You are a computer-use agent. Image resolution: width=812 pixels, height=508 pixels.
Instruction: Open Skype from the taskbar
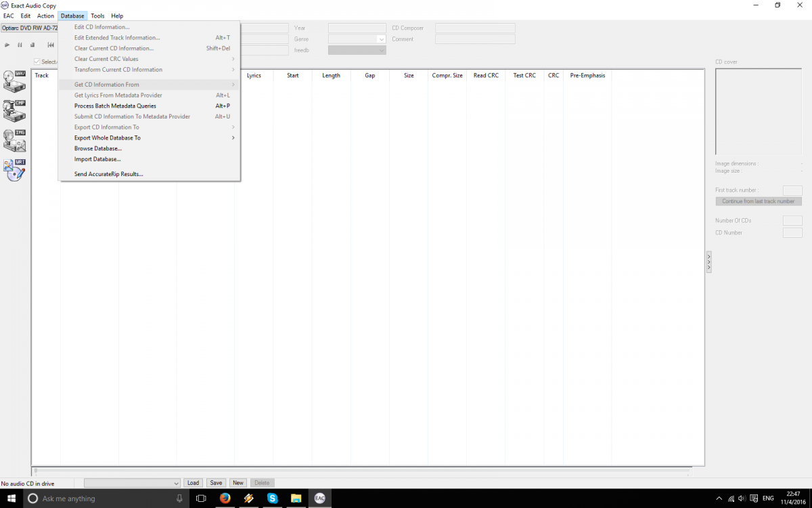point(272,498)
